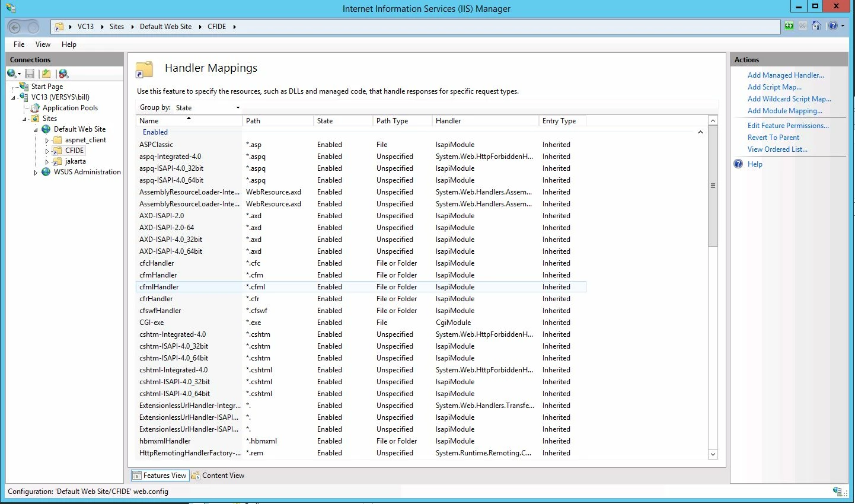Viewport: 855px width, 504px height.
Task: Click the Save connections disk icon
Action: [30, 74]
